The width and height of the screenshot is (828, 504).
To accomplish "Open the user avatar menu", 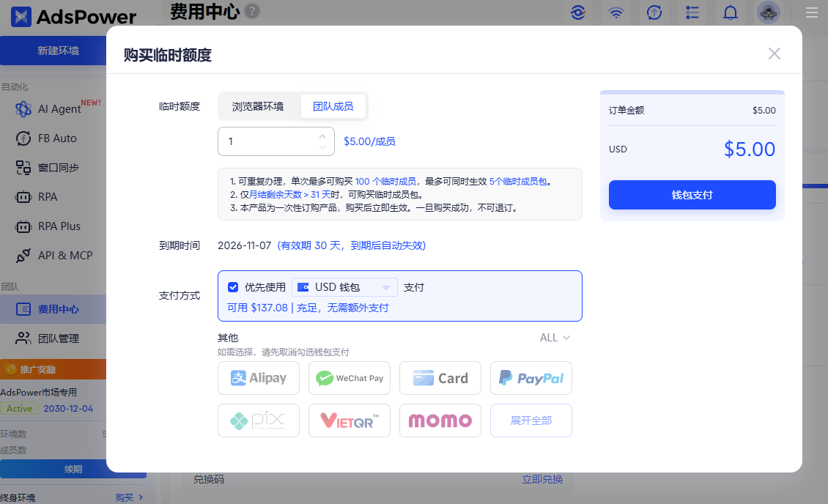I will click(x=769, y=12).
